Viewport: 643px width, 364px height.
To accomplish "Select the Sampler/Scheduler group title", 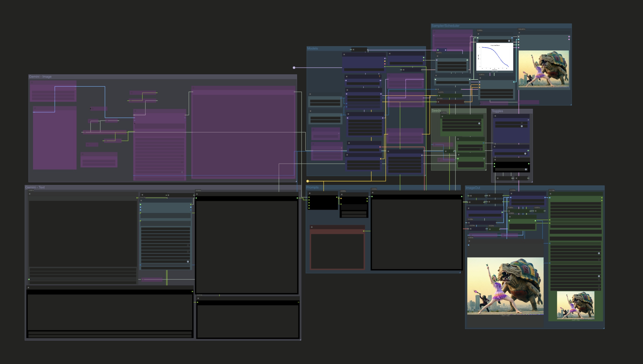I will coord(445,26).
